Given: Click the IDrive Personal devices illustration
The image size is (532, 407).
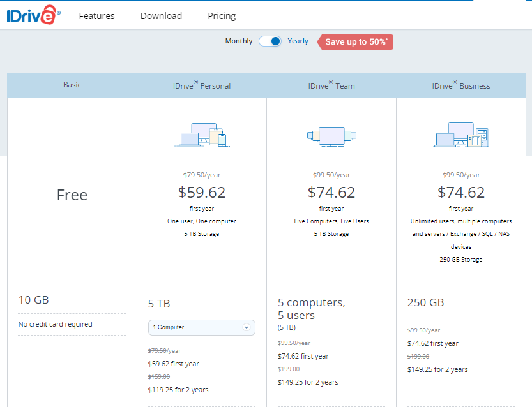Looking at the screenshot, I should tap(202, 135).
